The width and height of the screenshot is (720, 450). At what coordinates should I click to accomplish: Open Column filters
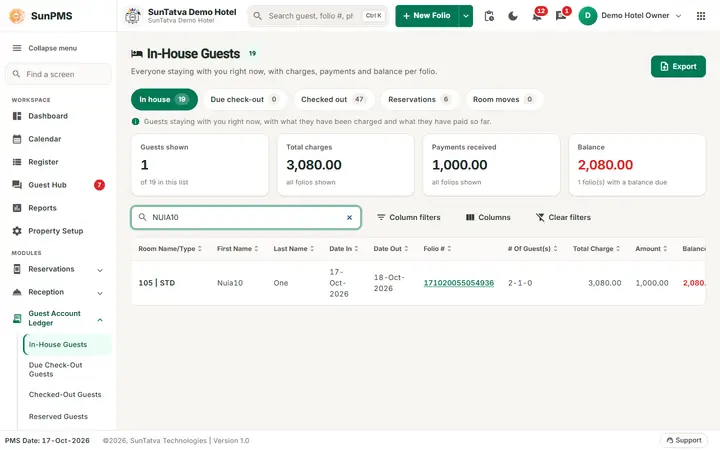tap(409, 217)
